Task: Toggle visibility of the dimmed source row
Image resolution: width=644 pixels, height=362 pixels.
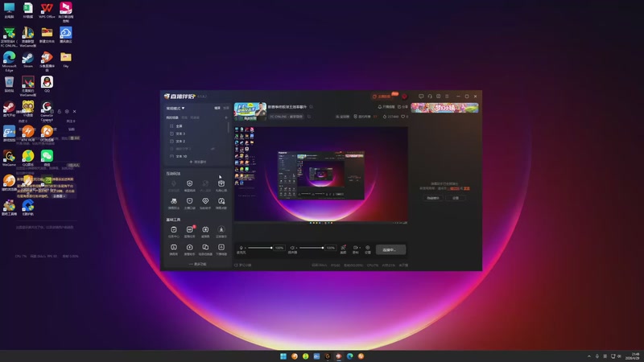Action: [213, 149]
